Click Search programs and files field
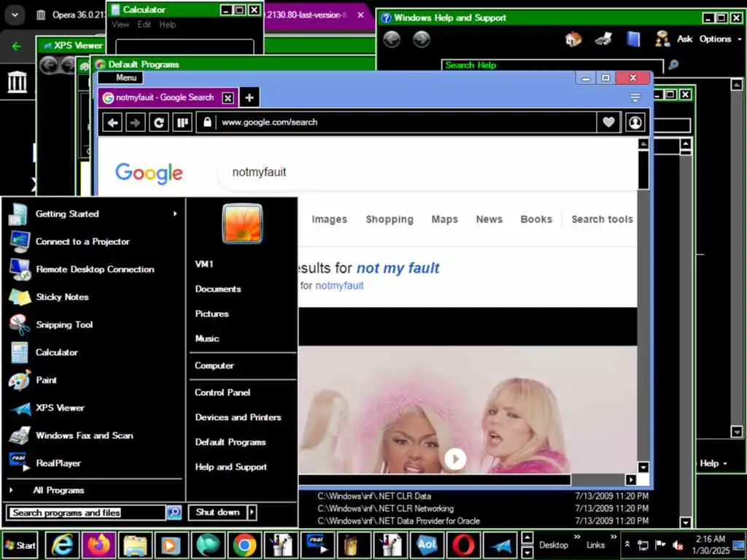Viewport: 747px width, 560px height. click(86, 513)
